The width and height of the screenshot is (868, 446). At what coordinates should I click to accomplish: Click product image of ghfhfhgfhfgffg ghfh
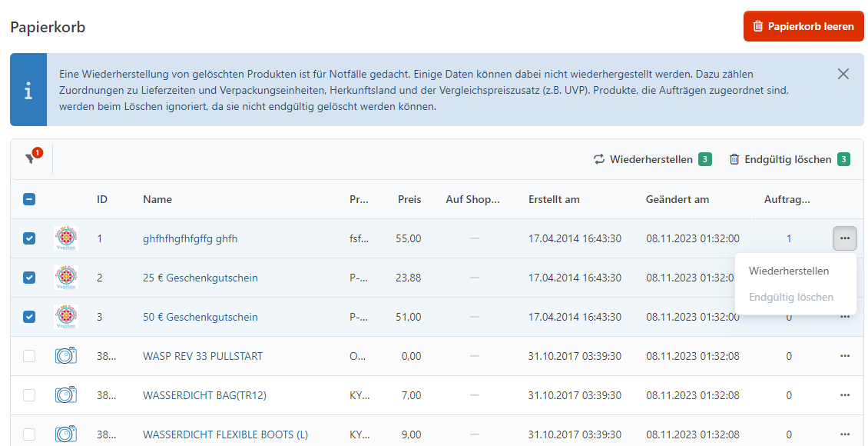point(66,238)
